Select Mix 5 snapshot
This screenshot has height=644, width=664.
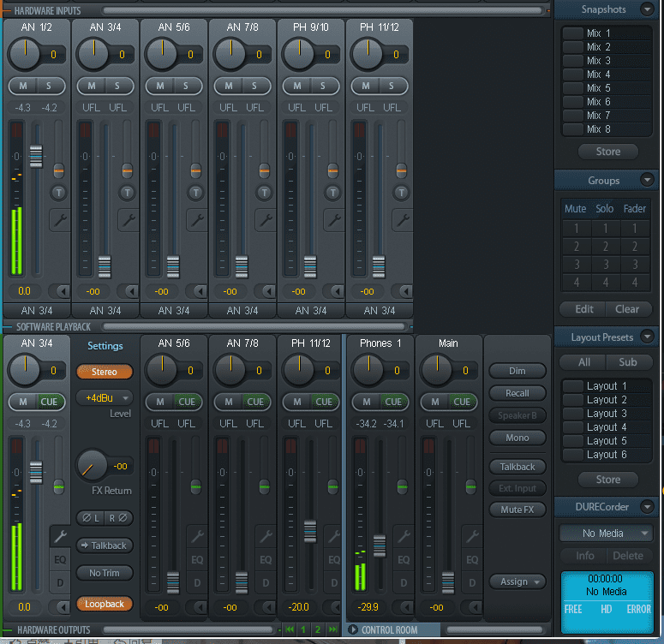click(607, 88)
